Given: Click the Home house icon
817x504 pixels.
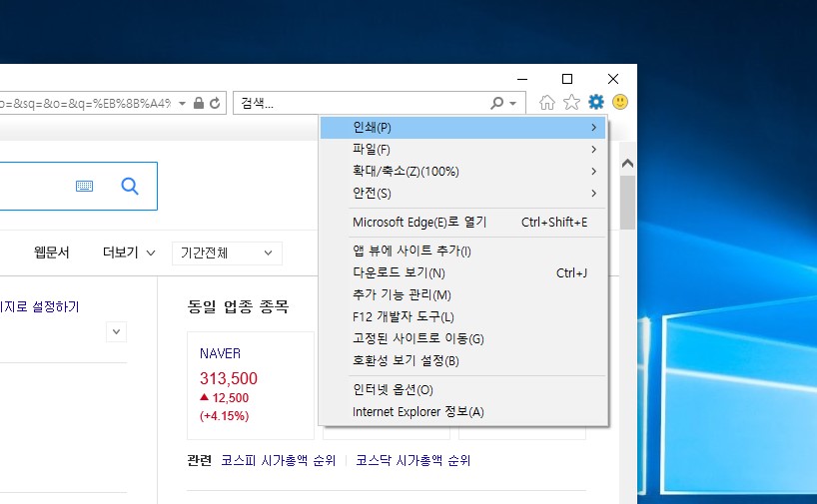Looking at the screenshot, I should (x=547, y=102).
